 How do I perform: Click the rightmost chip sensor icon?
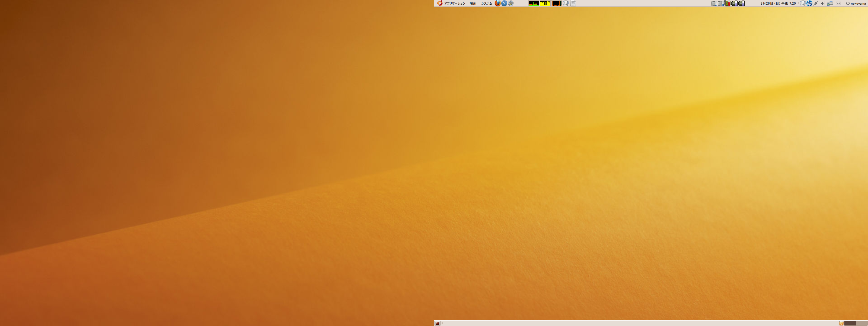tap(742, 3)
